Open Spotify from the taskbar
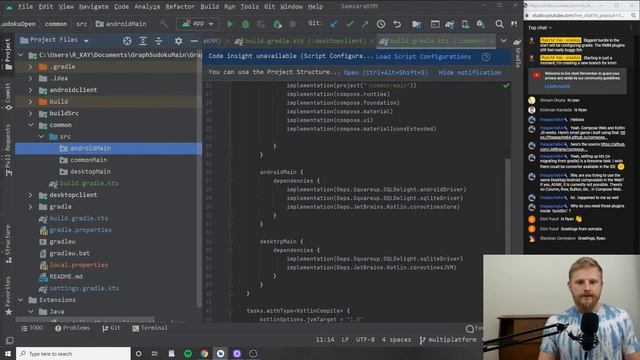Viewport: 640px width, 360px height. [188, 353]
